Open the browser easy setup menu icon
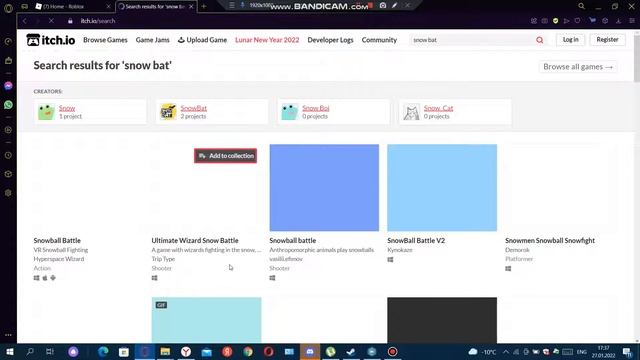This screenshot has height=360, width=640. (x=632, y=21)
